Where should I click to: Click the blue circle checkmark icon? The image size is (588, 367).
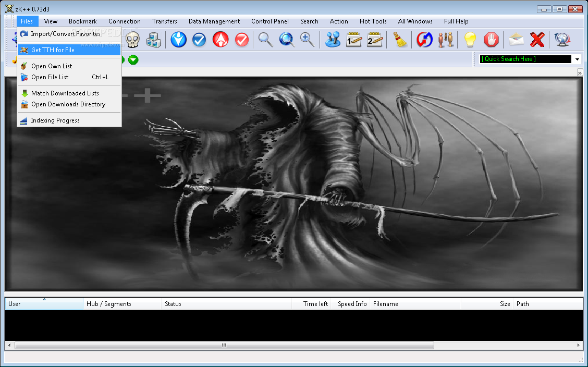pos(199,40)
